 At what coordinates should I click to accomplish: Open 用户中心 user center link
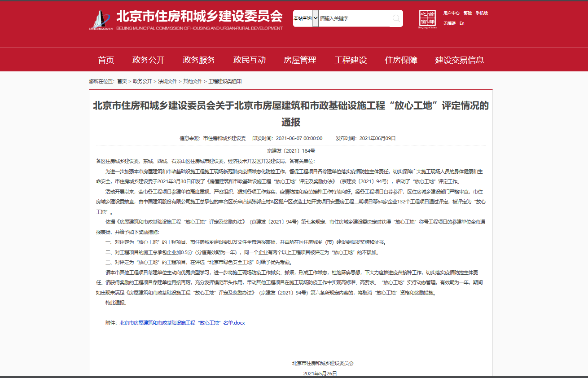tap(451, 13)
